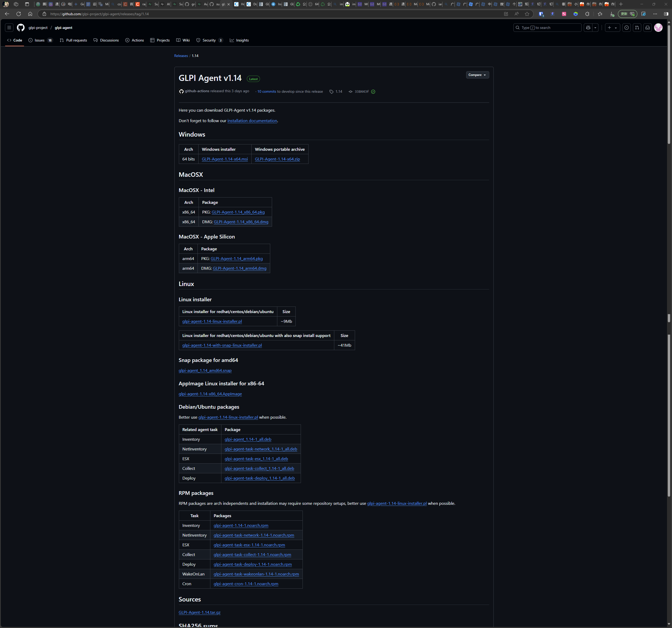Open your issues icon in header
The height and width of the screenshot is (628, 672).
click(x=626, y=28)
